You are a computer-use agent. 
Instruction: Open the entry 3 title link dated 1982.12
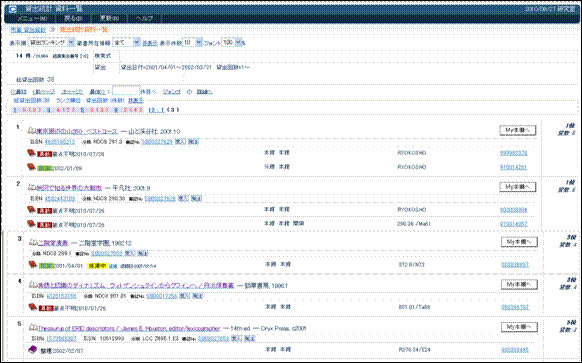click(53, 243)
